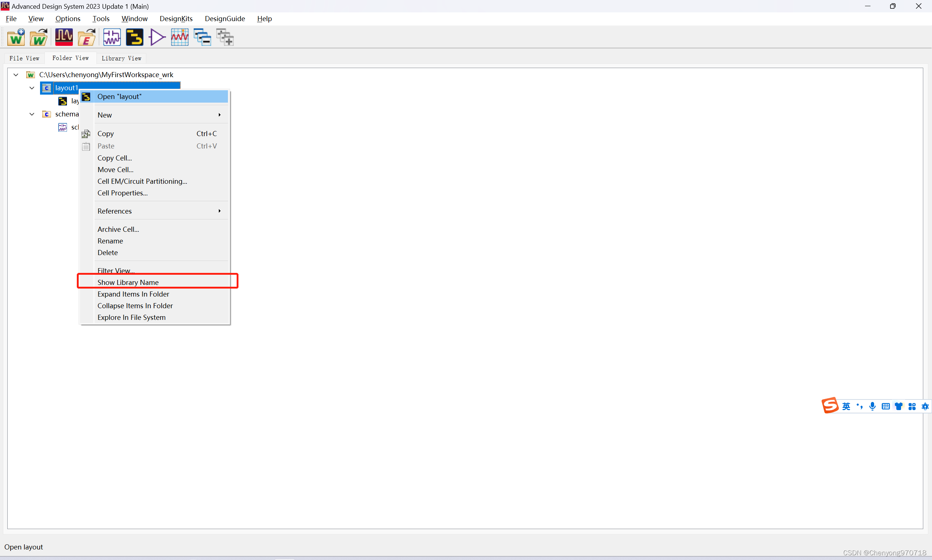Open the References submenu
This screenshot has height=560, width=932.
[158, 211]
